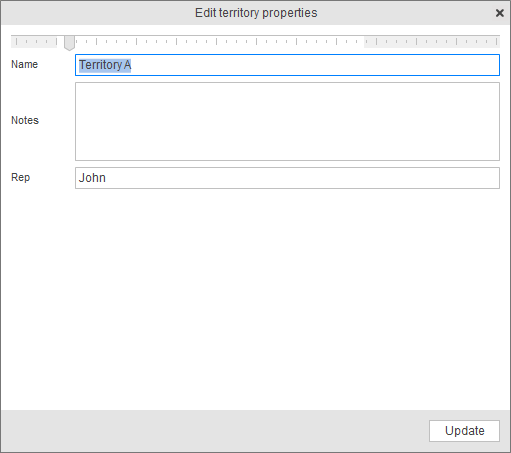The width and height of the screenshot is (511, 453).
Task: Click the blank white area below Rep
Action: 255,300
